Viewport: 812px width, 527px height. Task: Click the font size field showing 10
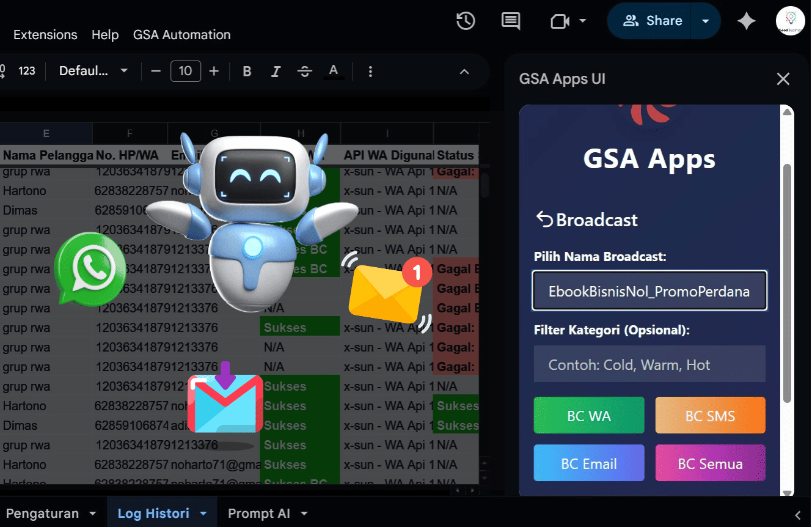(x=186, y=71)
